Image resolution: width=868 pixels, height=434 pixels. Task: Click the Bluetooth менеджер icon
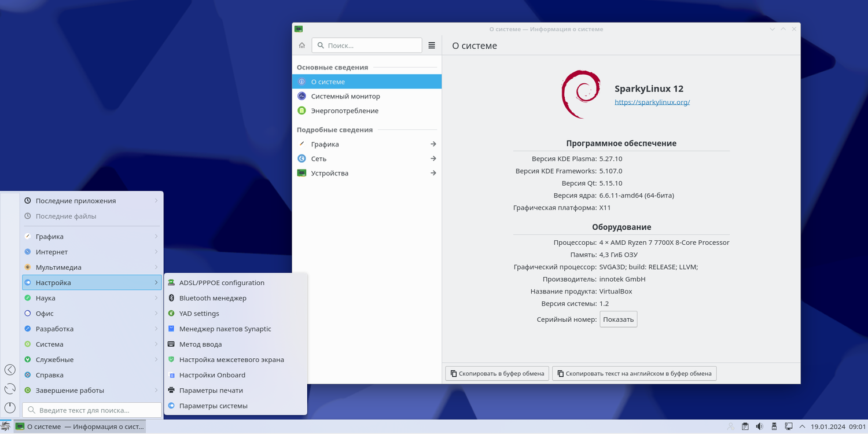pos(171,298)
